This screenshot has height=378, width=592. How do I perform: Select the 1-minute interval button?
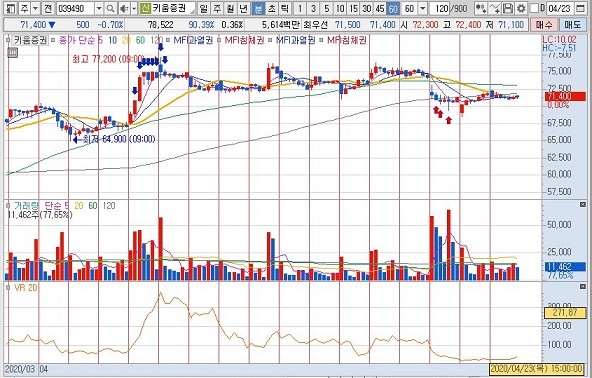pyautogui.click(x=300, y=8)
